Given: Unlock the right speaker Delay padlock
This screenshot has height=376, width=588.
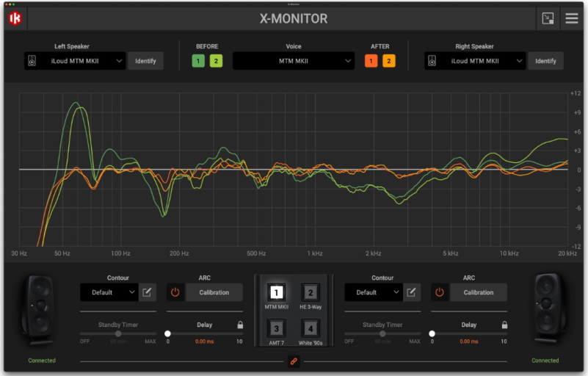Looking at the screenshot, I should pyautogui.click(x=504, y=325).
